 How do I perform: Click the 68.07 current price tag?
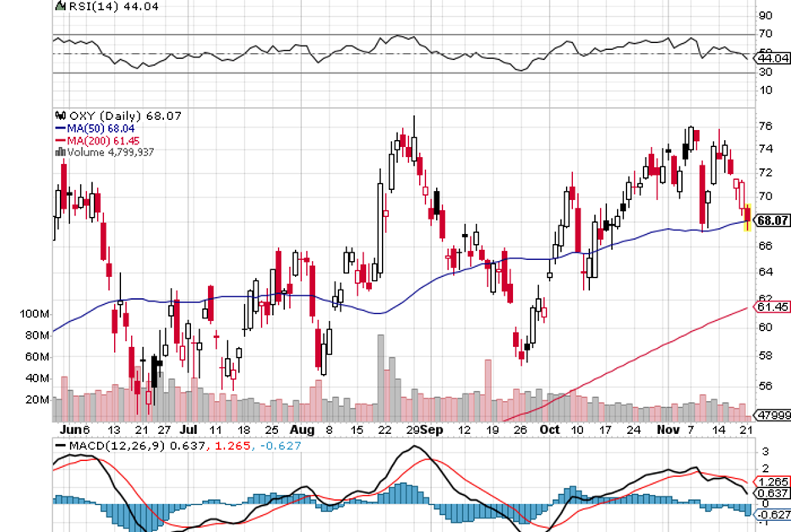[772, 220]
